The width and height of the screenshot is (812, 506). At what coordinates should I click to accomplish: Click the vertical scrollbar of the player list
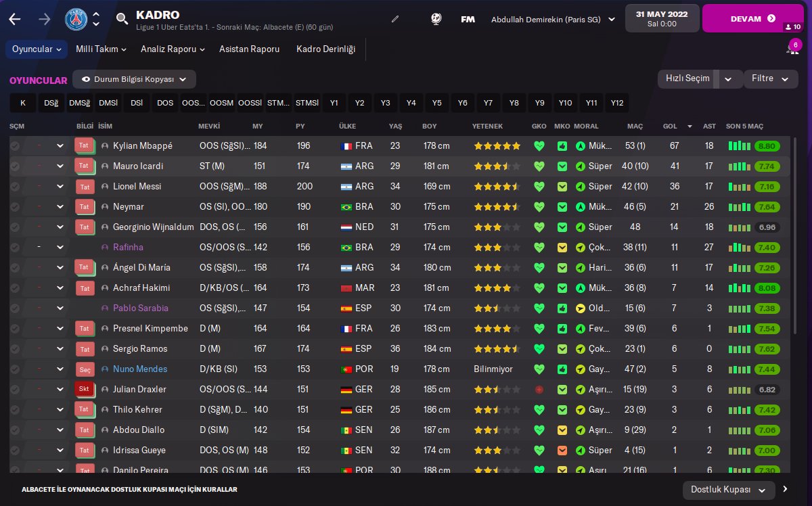point(796,237)
